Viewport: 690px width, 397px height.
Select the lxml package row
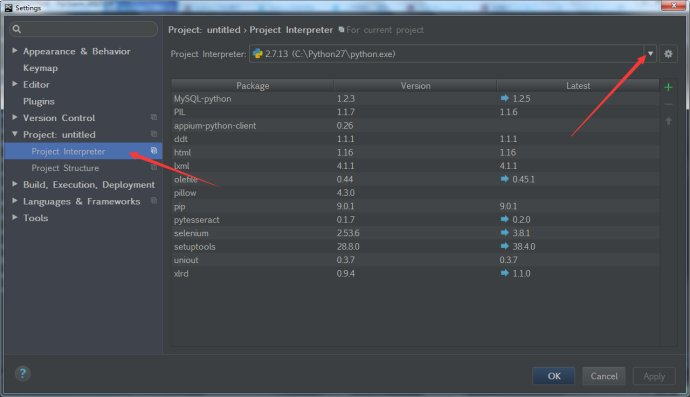tap(415, 165)
